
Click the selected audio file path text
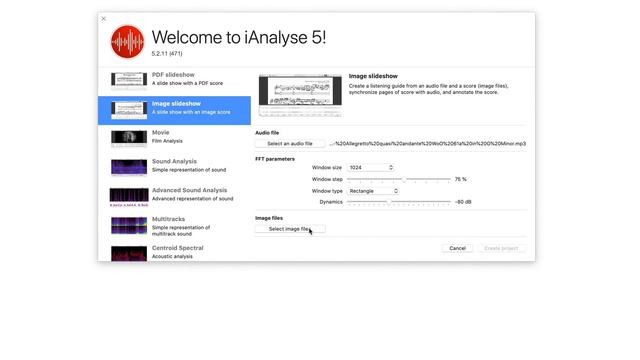tap(428, 144)
